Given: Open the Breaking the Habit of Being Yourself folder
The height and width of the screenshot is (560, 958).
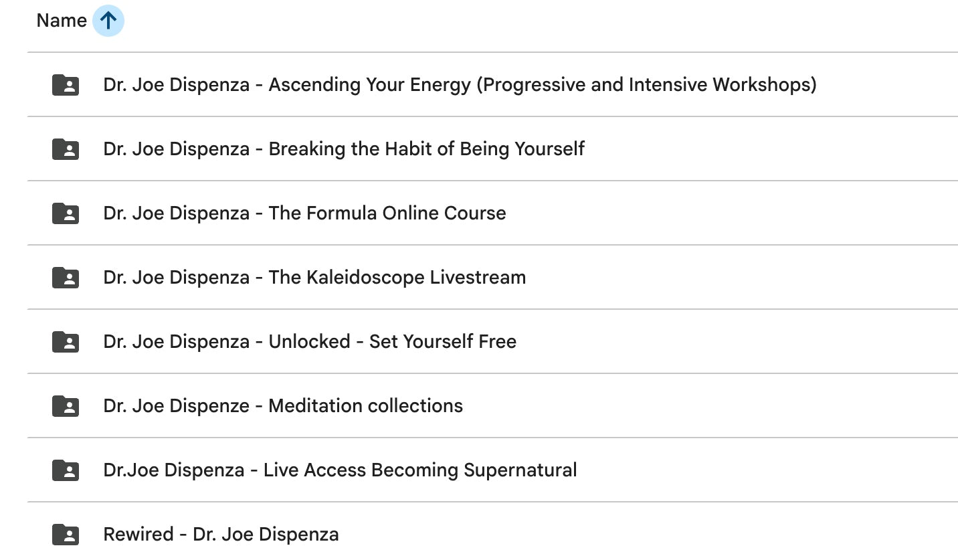Looking at the screenshot, I should (344, 149).
